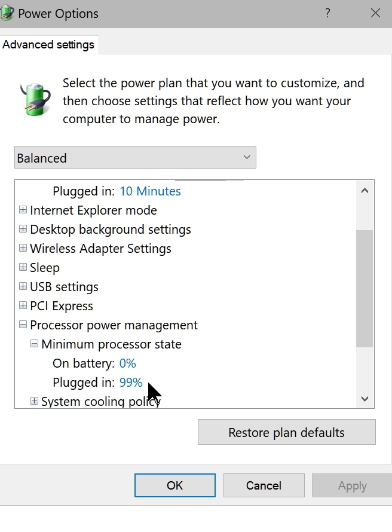Collapse Processor power management
The width and height of the screenshot is (392, 532).
(x=23, y=325)
